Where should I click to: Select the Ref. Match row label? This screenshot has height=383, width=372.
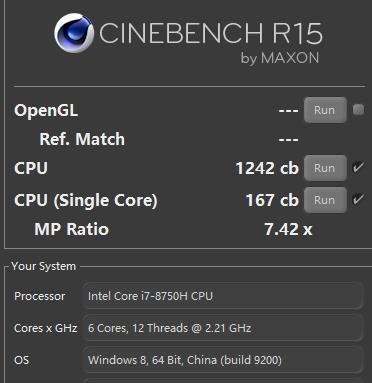coord(82,139)
